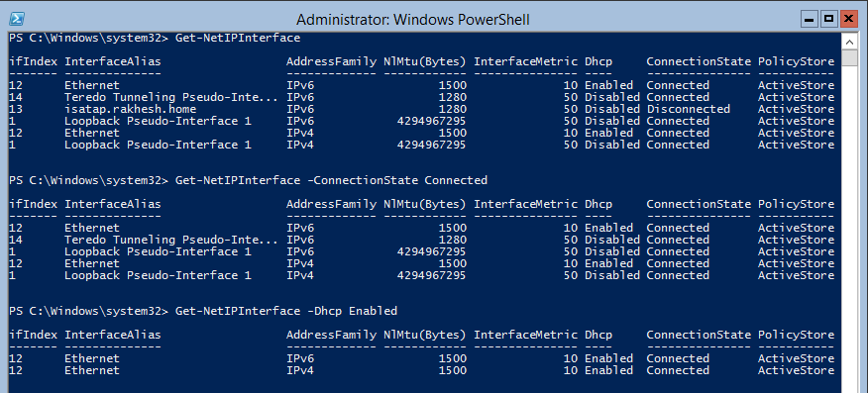Click the Administrator: Windows PowerShell title text
The height and width of the screenshot is (393, 868).
(413, 20)
